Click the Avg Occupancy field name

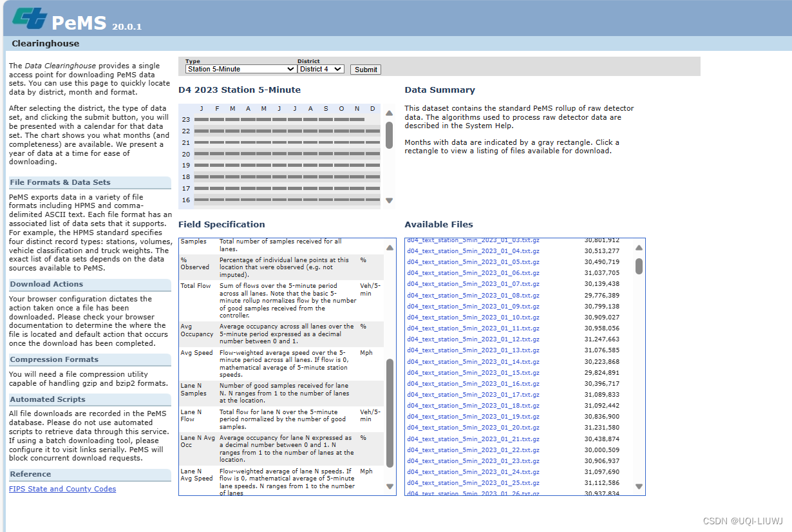197,330
